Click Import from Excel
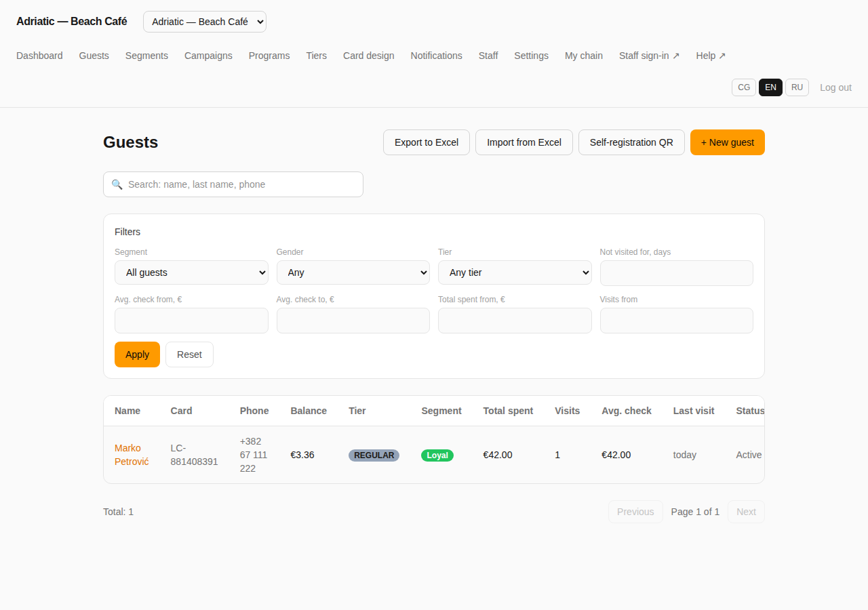The height and width of the screenshot is (610, 868). pos(524,142)
